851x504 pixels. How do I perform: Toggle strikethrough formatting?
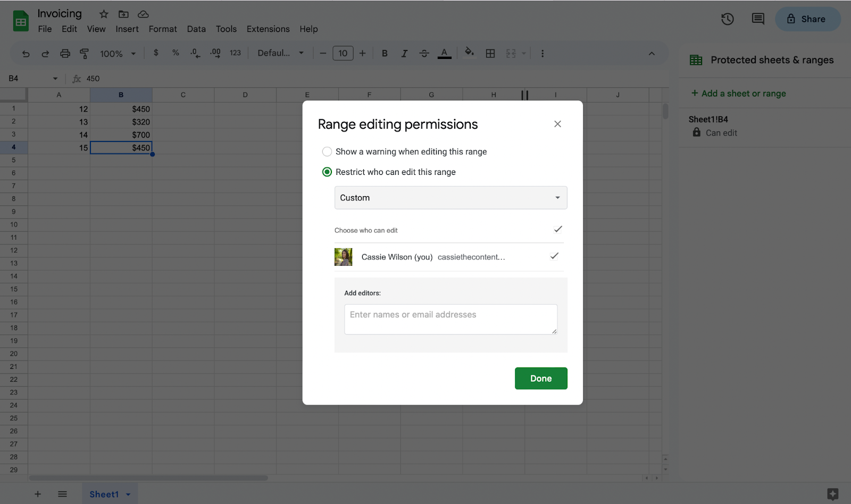(x=424, y=53)
